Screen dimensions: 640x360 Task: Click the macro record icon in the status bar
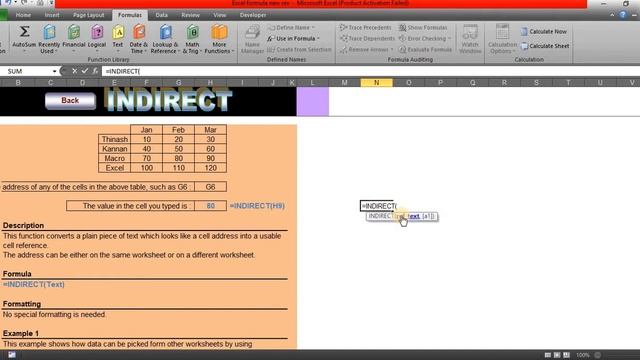[11, 355]
